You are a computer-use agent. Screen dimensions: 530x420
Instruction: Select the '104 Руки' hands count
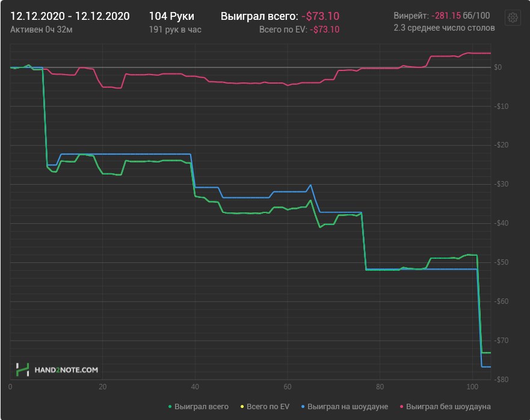[171, 16]
